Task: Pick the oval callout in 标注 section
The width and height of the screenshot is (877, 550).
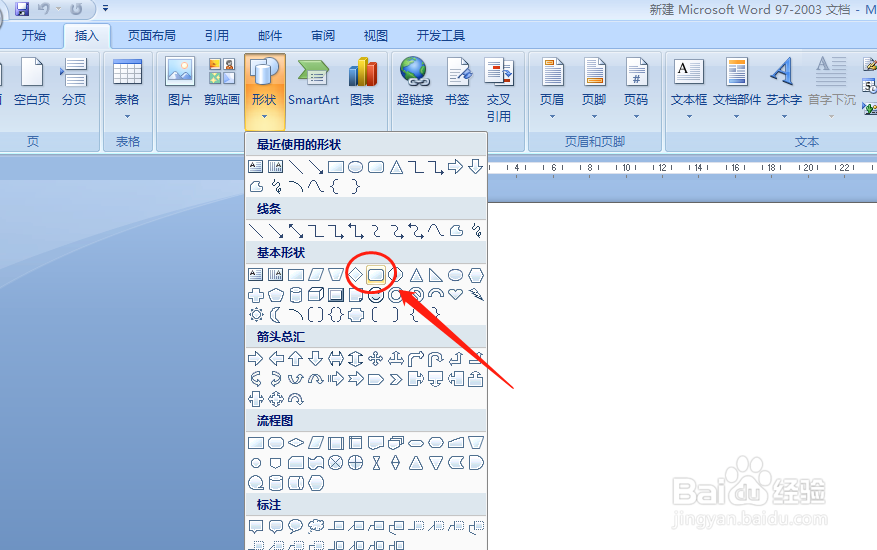Action: tap(296, 526)
